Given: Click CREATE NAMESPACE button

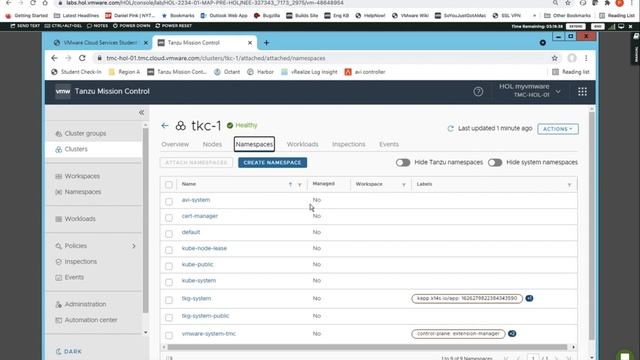Looking at the screenshot, I should pos(273,162).
